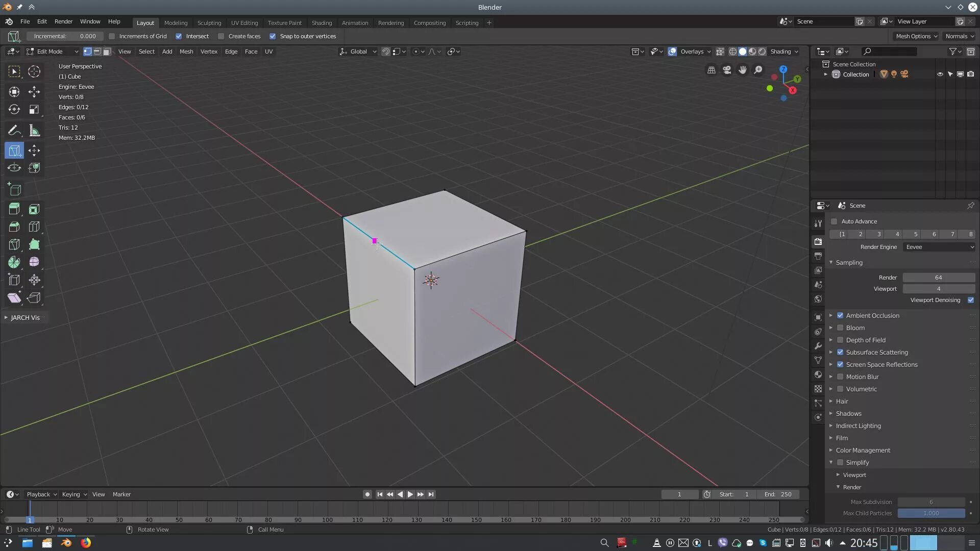Click the Max Child Particles slider
980x551 pixels.
click(x=931, y=513)
